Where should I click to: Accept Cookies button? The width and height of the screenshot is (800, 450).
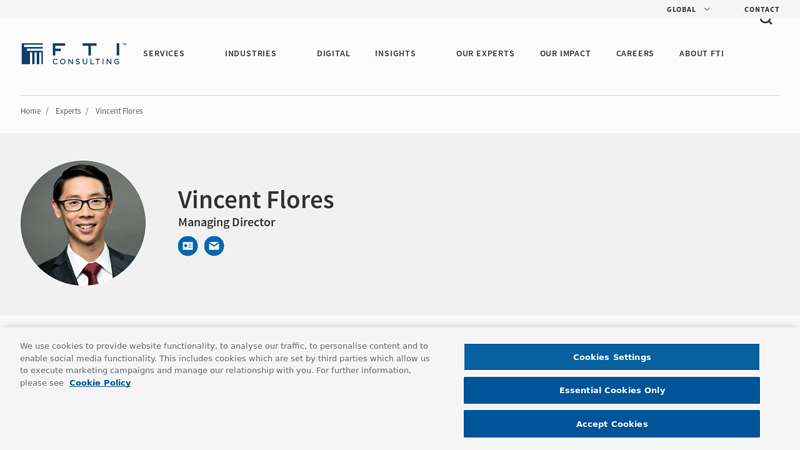tap(612, 423)
